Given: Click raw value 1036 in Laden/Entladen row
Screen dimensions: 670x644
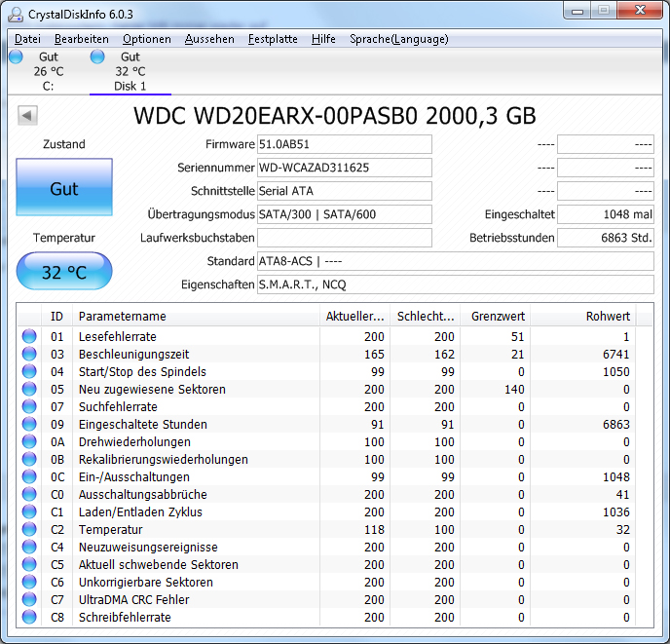Looking at the screenshot, I should [616, 511].
